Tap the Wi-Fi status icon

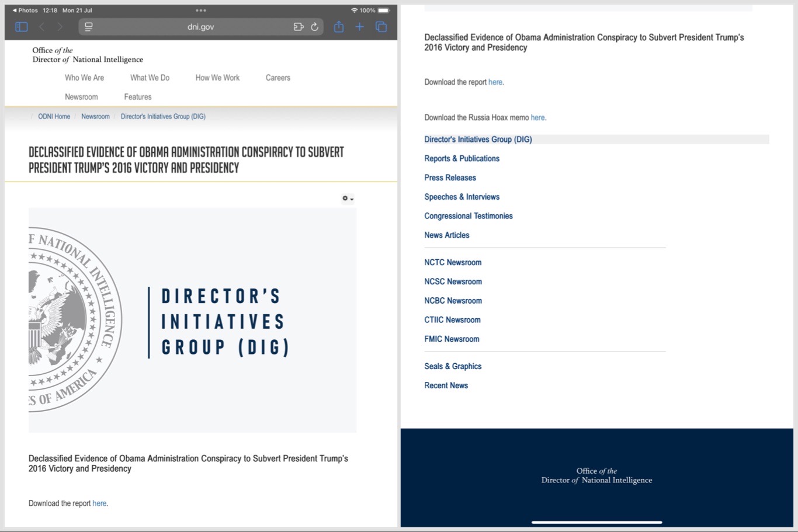tap(354, 11)
